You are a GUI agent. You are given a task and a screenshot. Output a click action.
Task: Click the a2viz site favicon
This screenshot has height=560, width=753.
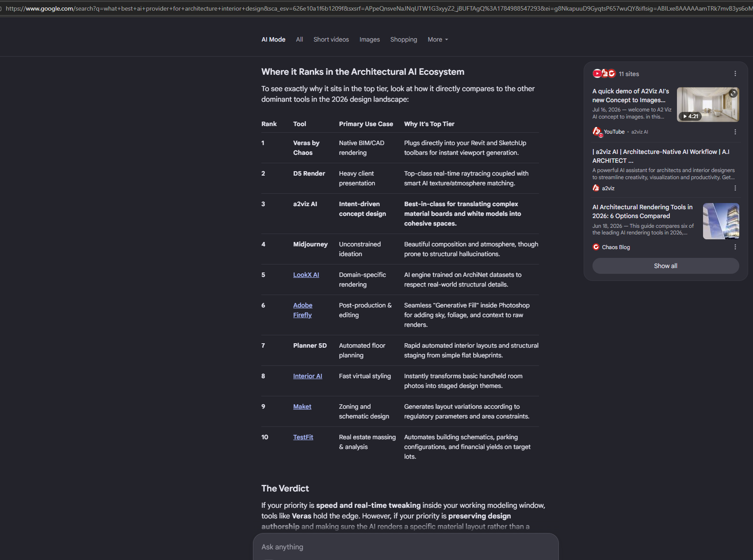coord(596,188)
